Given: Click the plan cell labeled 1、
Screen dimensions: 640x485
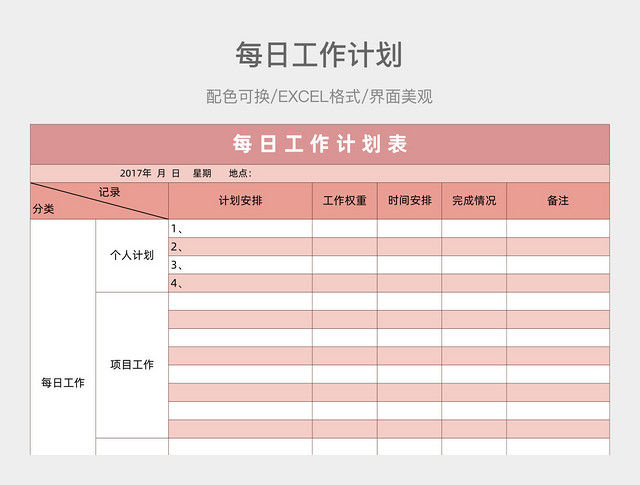Looking at the screenshot, I should (x=240, y=229).
